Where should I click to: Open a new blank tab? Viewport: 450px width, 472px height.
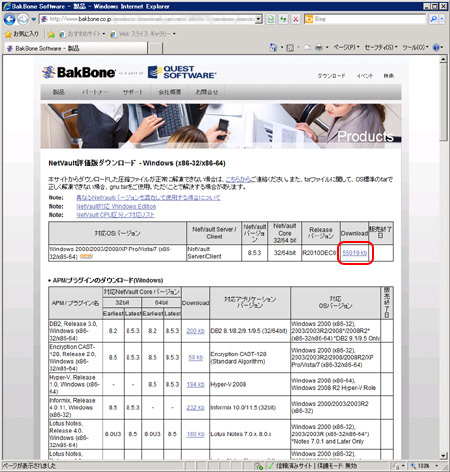[155, 48]
